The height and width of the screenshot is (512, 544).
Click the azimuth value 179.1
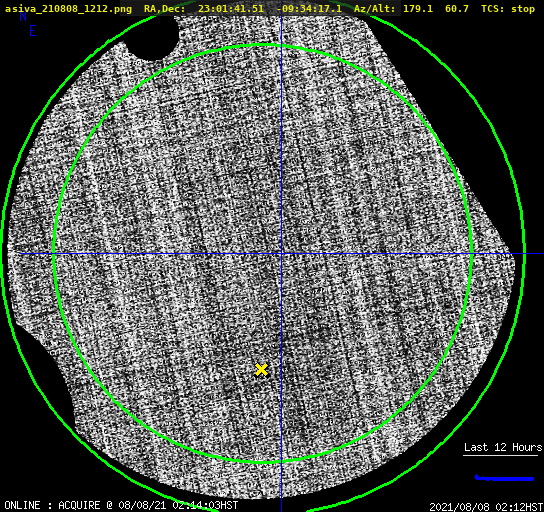(x=418, y=9)
